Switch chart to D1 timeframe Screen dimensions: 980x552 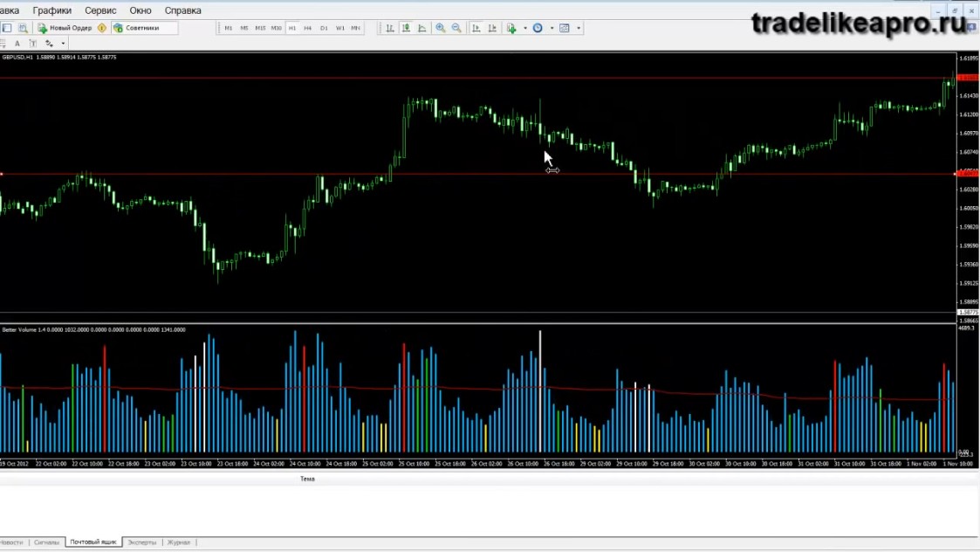pyautogui.click(x=324, y=28)
